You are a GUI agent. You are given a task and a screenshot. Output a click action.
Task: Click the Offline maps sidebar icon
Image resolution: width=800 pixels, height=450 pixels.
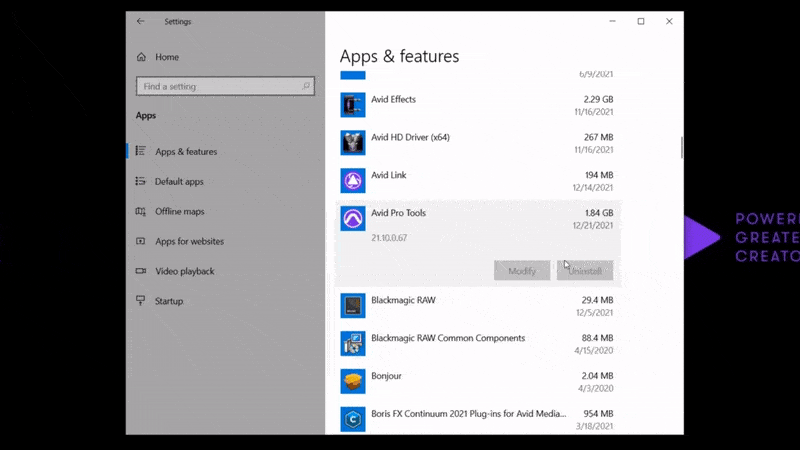point(140,211)
